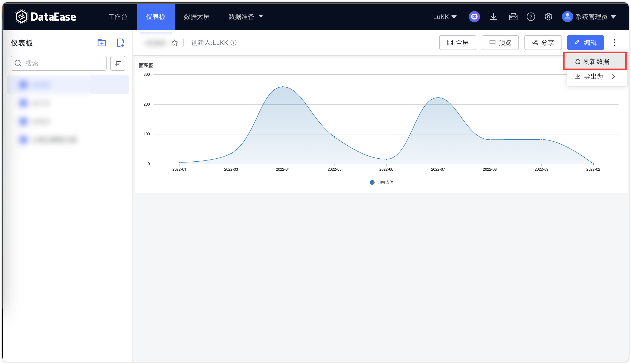
Task: Click the 2022-01 axis label
Action: (x=179, y=169)
